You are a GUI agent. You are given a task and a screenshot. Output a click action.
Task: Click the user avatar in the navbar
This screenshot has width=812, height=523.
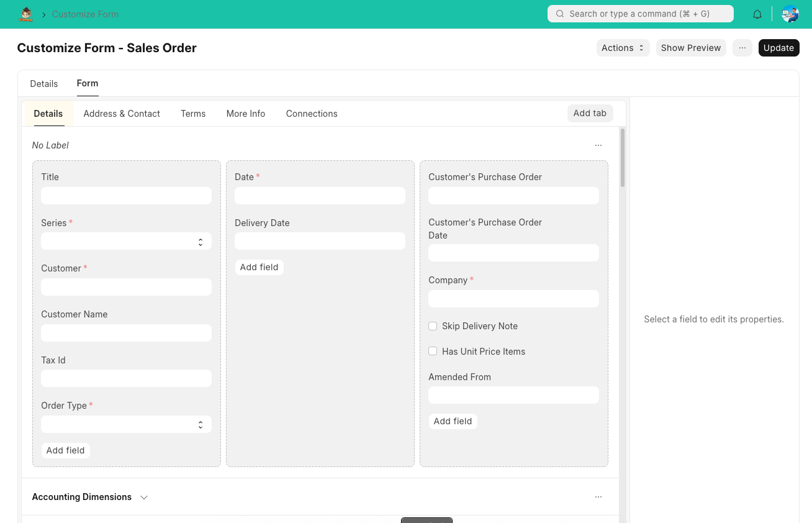tap(790, 13)
